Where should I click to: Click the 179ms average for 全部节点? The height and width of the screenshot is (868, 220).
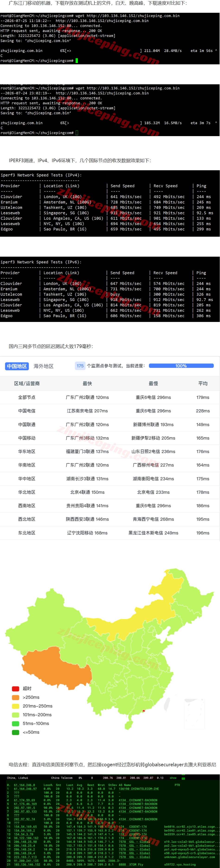203,397
